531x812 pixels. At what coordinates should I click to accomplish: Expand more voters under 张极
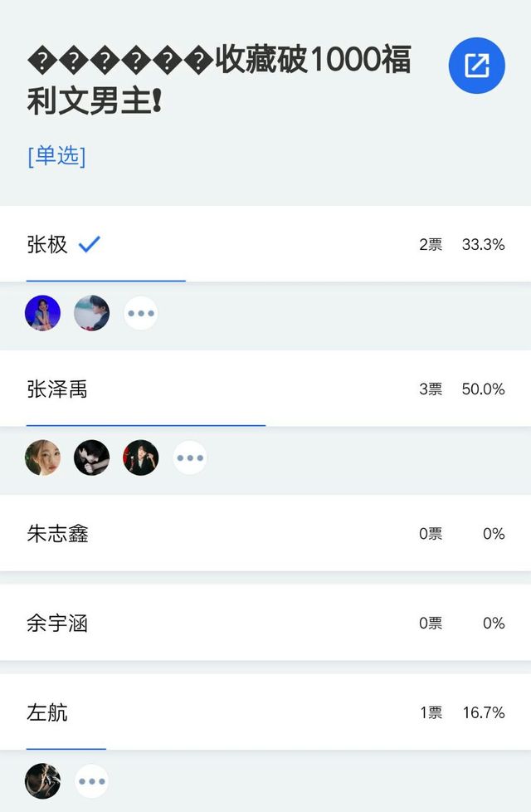pos(141,314)
